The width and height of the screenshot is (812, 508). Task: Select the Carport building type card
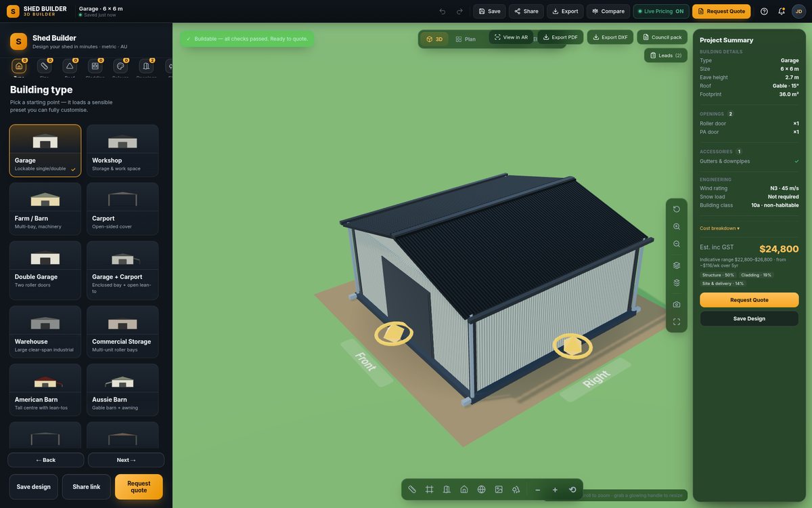pyautogui.click(x=122, y=209)
